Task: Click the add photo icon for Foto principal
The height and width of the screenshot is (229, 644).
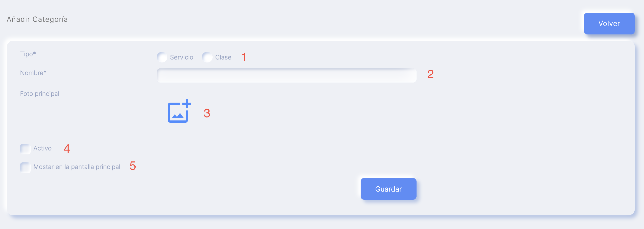Action: click(x=179, y=111)
